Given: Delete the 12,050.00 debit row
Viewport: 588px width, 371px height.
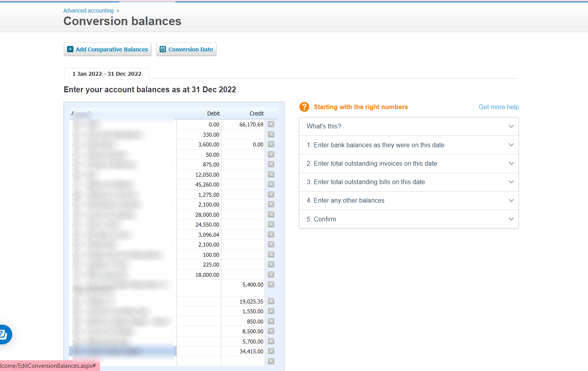Looking at the screenshot, I should [271, 174].
